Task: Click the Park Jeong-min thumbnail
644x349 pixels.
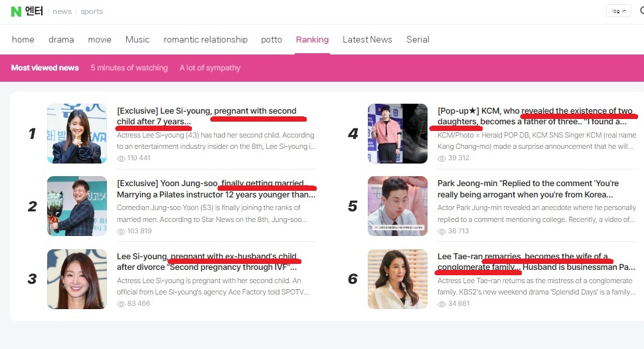Action: 398,206
